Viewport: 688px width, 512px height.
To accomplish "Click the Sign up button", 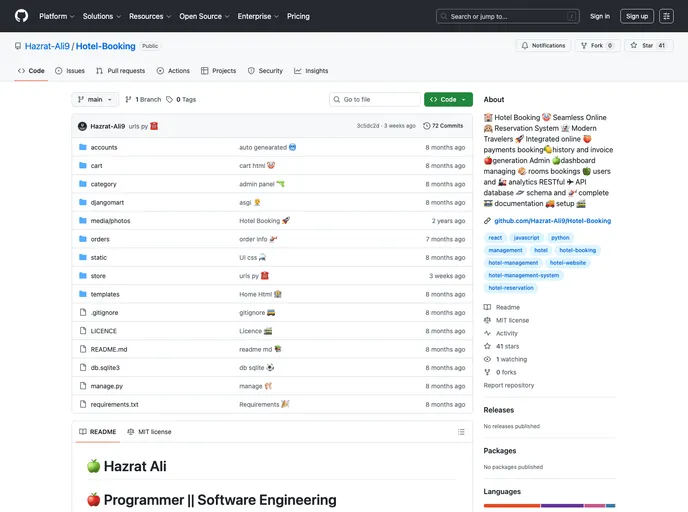I will 636,16.
